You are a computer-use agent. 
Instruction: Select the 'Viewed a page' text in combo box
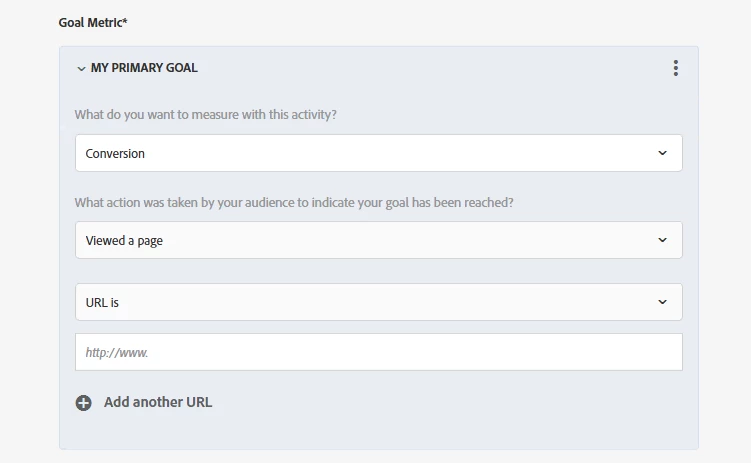click(x=124, y=241)
